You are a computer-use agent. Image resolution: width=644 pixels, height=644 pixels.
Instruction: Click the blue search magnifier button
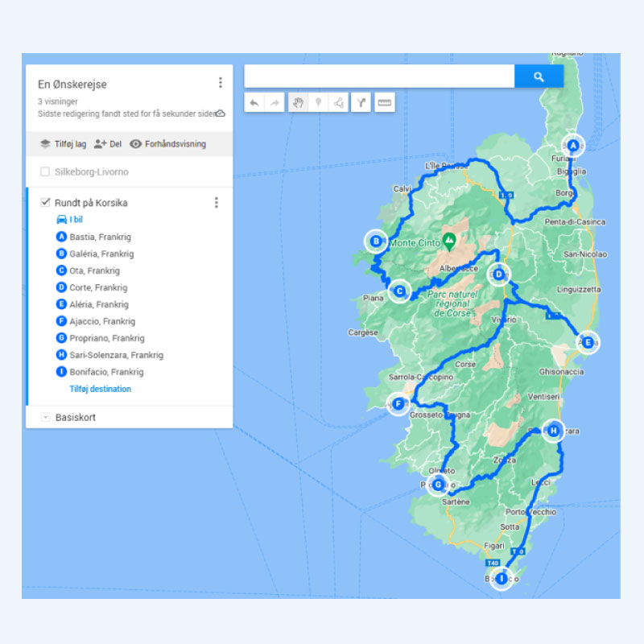click(x=539, y=76)
